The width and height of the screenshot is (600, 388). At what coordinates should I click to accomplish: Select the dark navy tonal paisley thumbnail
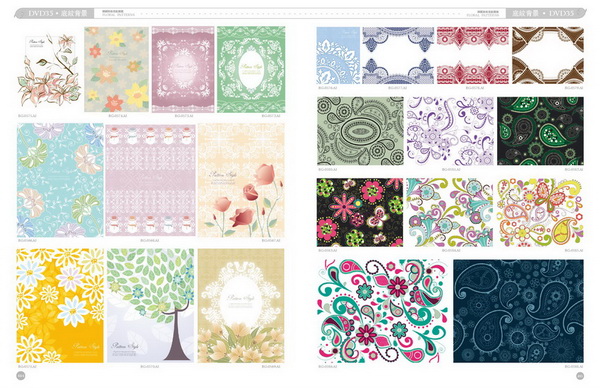[x=518, y=311]
